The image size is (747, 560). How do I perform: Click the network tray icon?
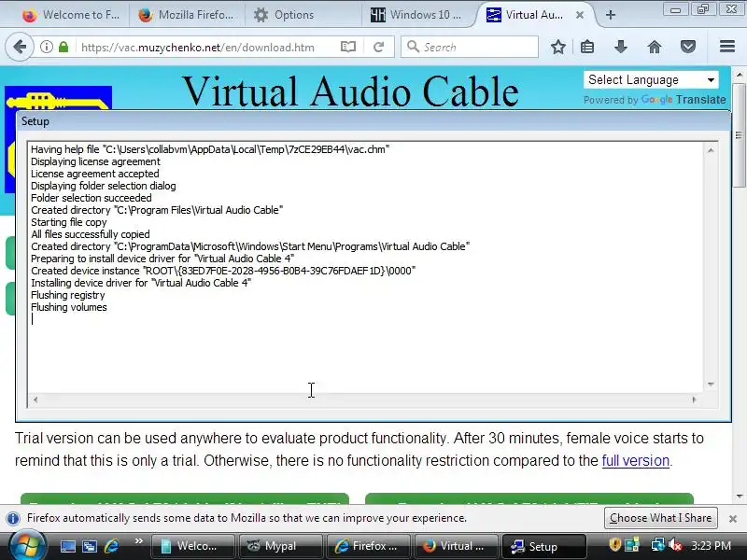pyautogui.click(x=658, y=545)
